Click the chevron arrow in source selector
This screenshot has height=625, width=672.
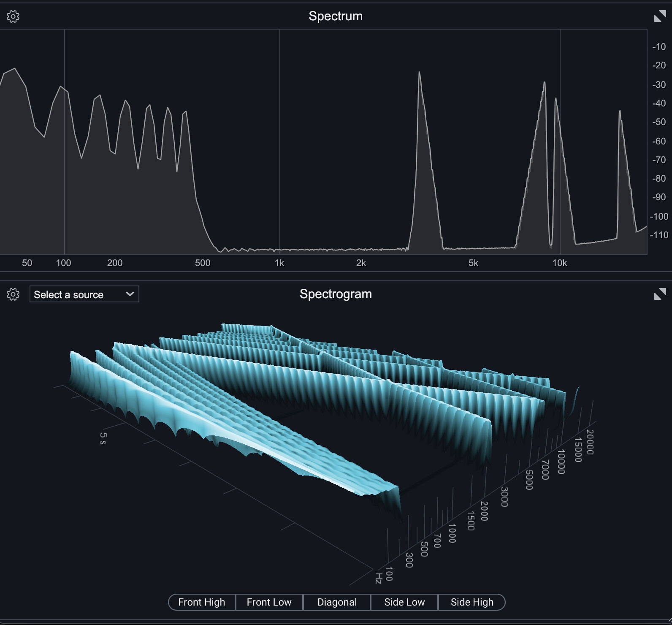[x=130, y=294]
